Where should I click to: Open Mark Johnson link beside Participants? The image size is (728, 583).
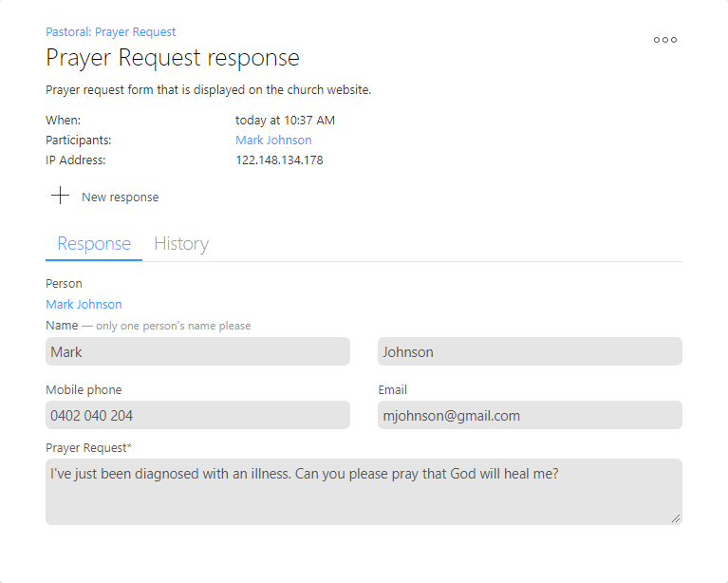[273, 141]
